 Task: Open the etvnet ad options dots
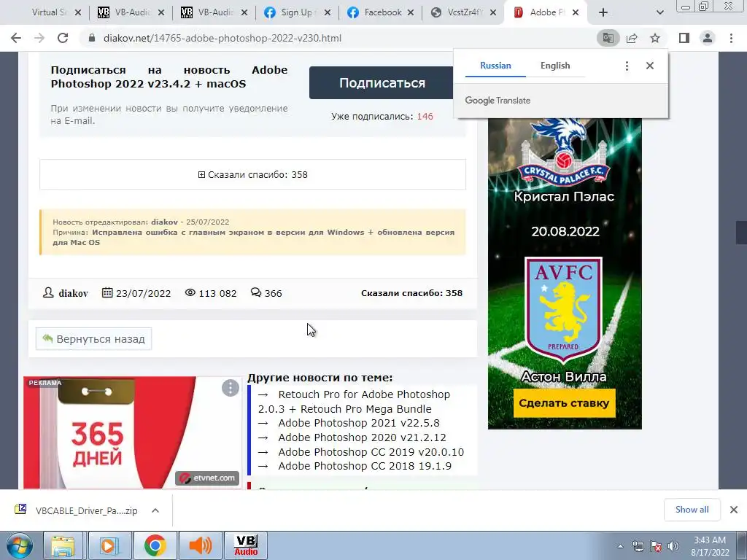tap(230, 388)
